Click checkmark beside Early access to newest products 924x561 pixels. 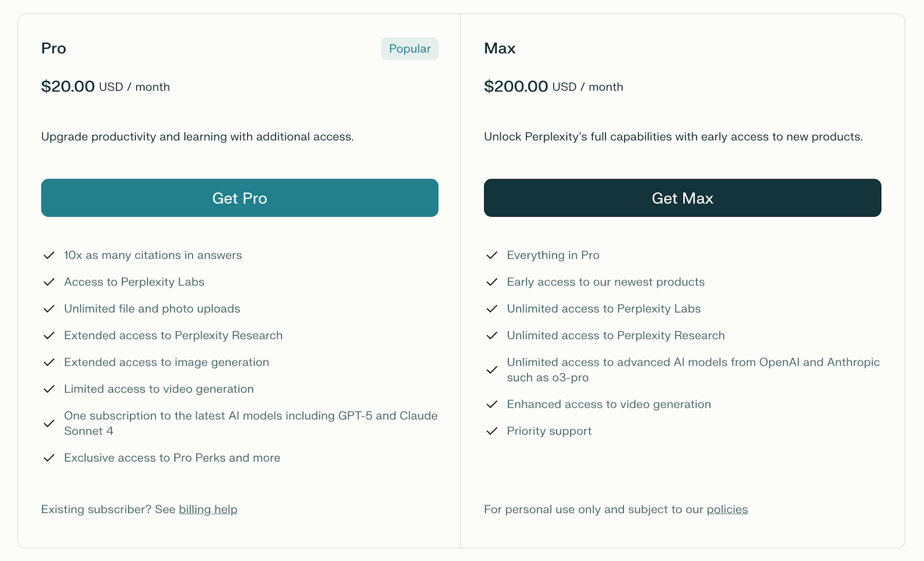[x=492, y=282]
